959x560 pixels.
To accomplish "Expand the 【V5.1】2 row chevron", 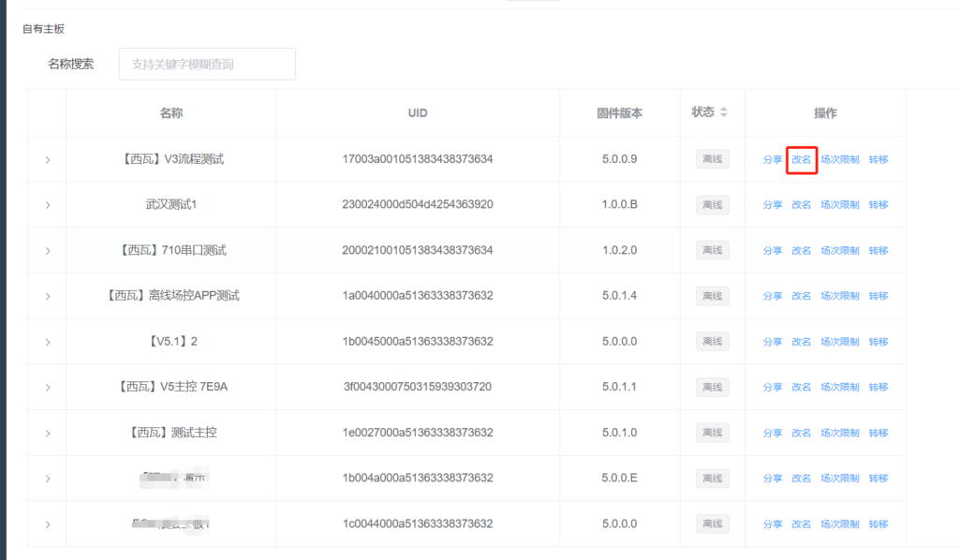I will point(48,342).
